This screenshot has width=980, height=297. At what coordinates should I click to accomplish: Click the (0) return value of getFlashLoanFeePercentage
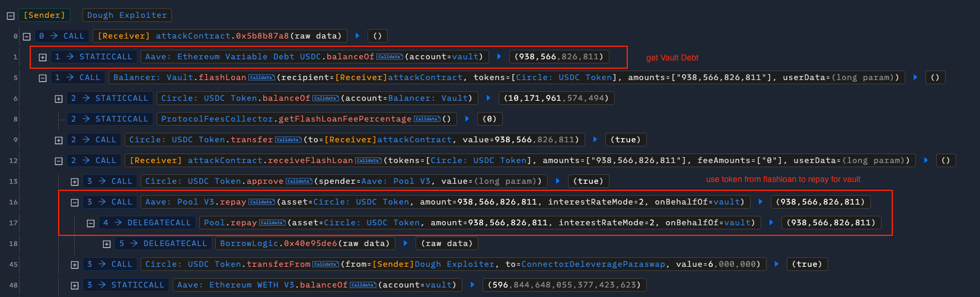(x=489, y=119)
